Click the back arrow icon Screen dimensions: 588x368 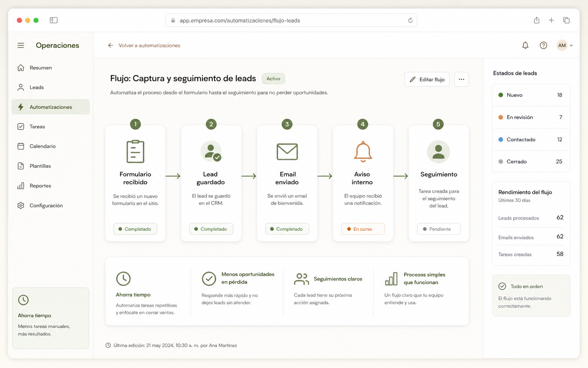pyautogui.click(x=110, y=45)
